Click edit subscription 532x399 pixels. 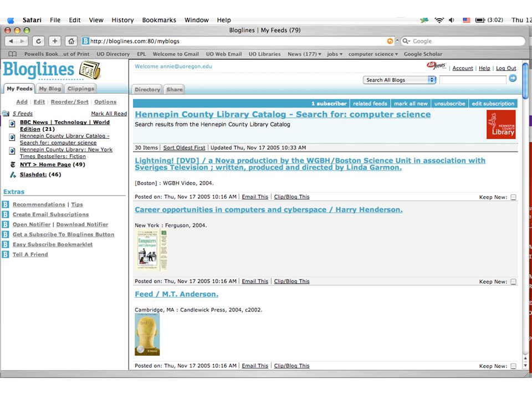tap(493, 104)
